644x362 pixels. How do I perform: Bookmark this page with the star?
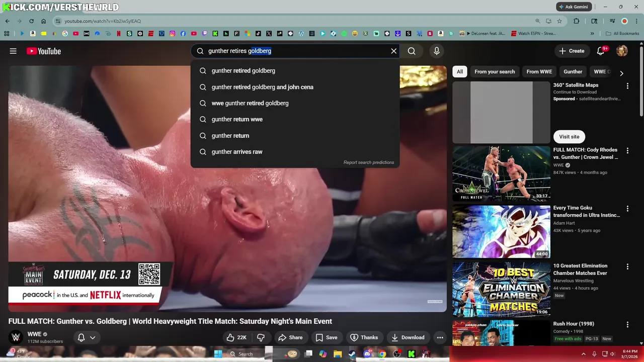pos(559,21)
